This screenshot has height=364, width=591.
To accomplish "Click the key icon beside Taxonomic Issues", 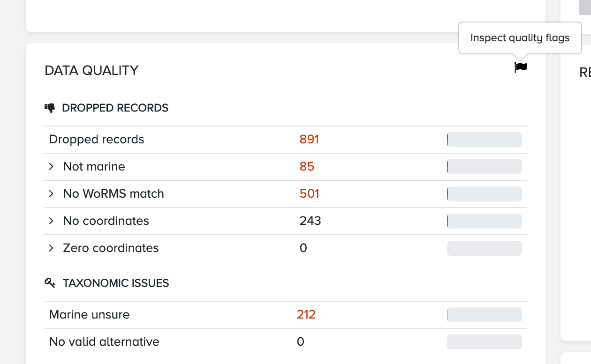I will point(50,282).
